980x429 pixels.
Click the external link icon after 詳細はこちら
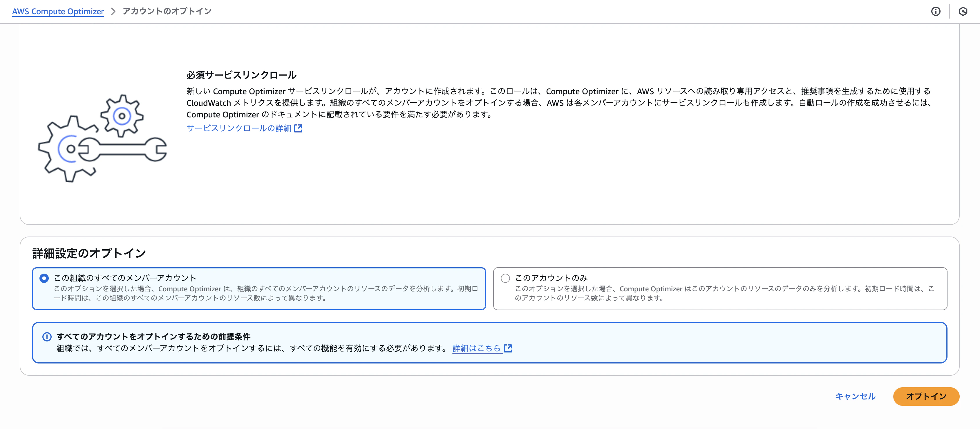[508, 348]
